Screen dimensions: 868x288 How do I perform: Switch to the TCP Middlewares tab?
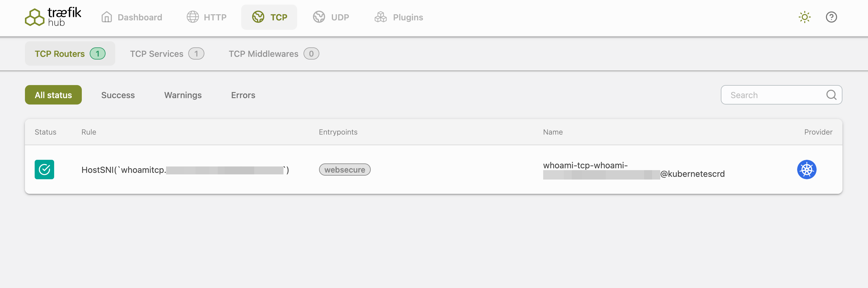(x=273, y=54)
